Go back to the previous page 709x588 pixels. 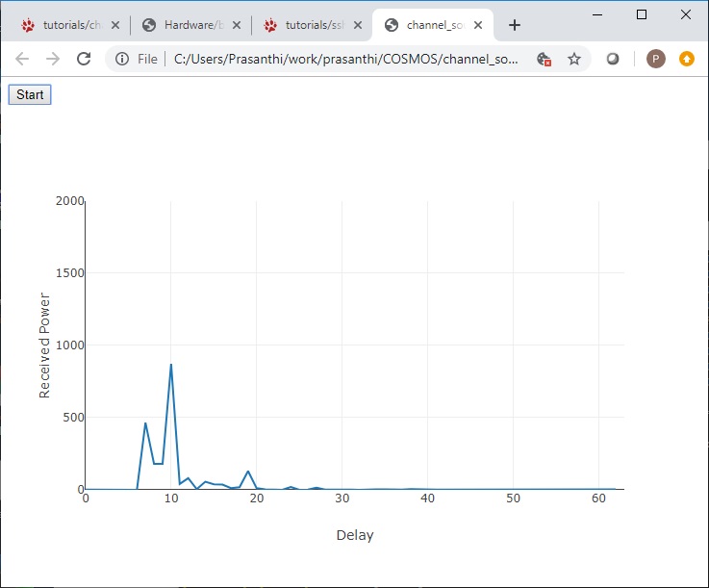[x=22, y=59]
